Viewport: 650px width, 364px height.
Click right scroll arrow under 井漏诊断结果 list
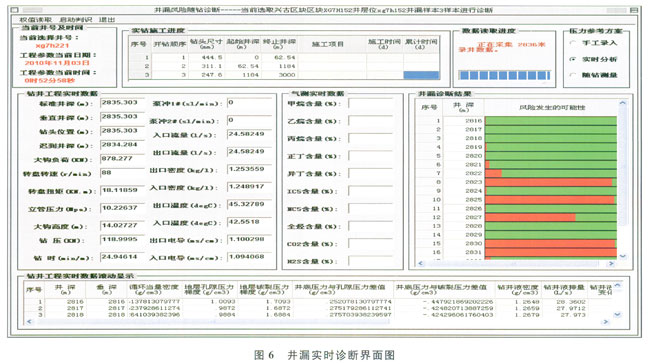[x=611, y=263]
